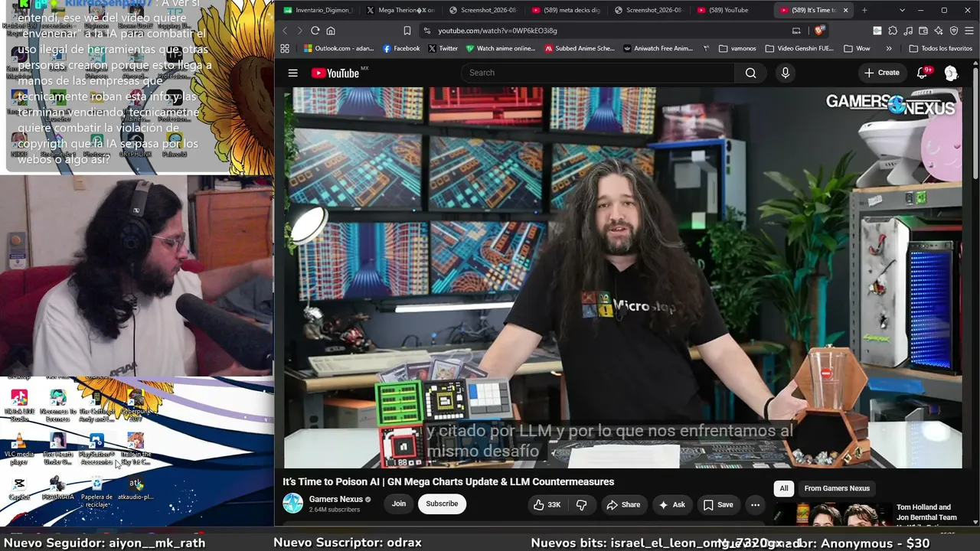980x551 pixels.
Task: Open the Aniwatch Free Anime bookmark
Action: [658, 48]
